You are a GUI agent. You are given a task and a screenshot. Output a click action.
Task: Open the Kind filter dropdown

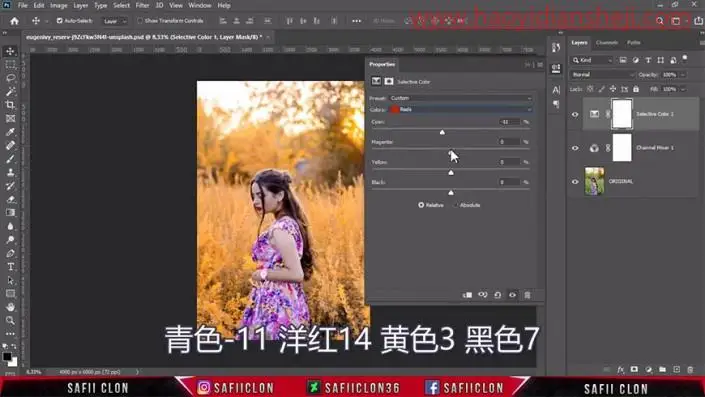tap(592, 60)
